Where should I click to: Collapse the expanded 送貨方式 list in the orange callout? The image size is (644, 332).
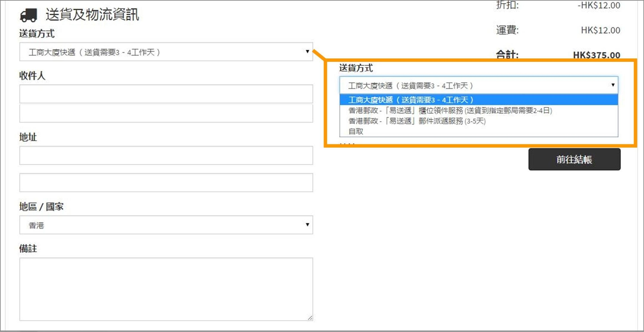click(x=478, y=85)
